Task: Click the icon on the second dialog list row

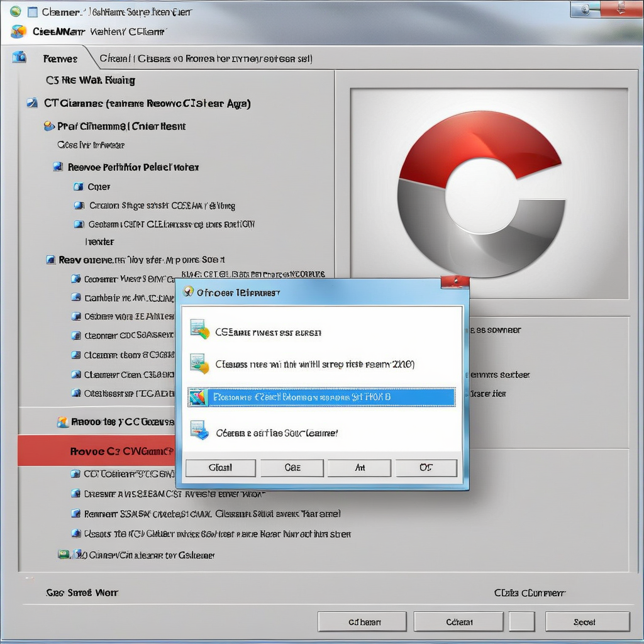Action: (199, 364)
